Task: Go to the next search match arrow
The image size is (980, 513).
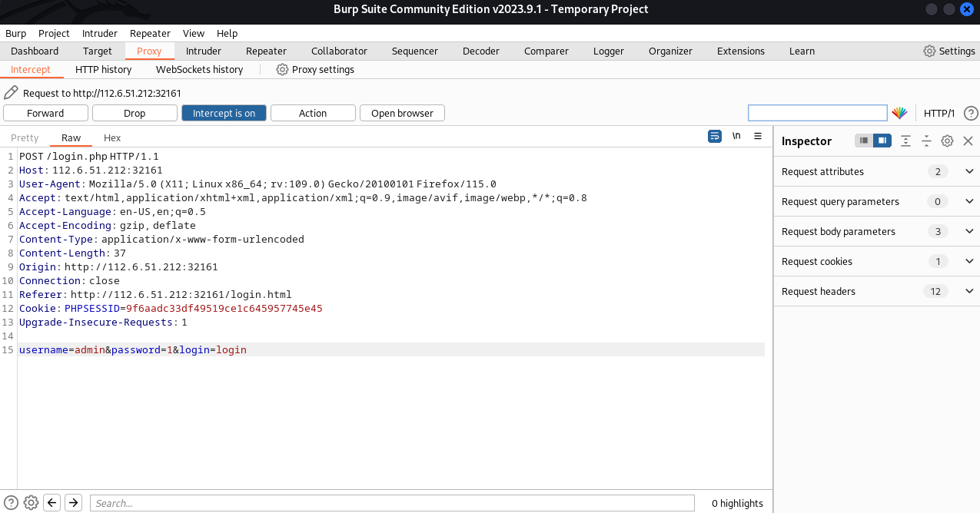Action: click(x=73, y=503)
